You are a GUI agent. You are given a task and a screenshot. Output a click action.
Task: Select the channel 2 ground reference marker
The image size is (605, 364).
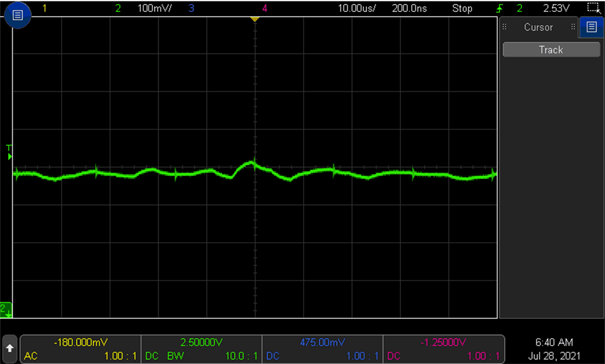pos(7,309)
